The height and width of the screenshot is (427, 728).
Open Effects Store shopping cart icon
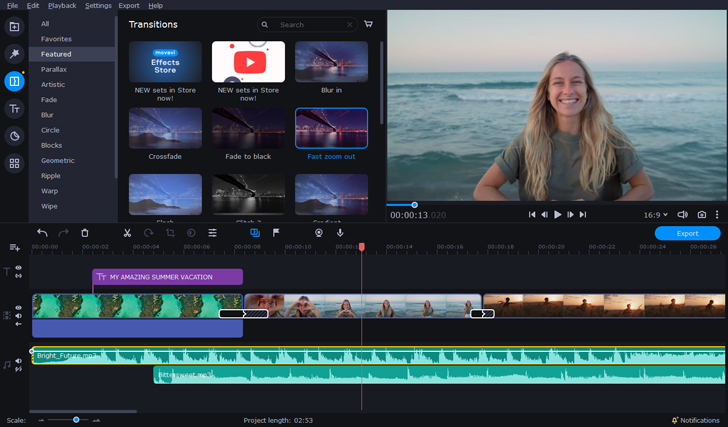[368, 24]
